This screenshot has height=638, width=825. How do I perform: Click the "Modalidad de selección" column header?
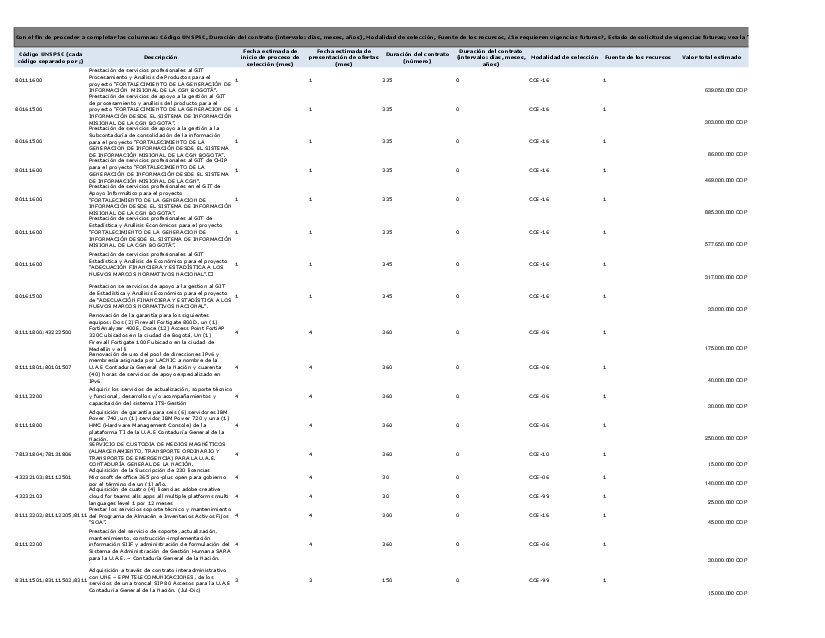(x=565, y=57)
